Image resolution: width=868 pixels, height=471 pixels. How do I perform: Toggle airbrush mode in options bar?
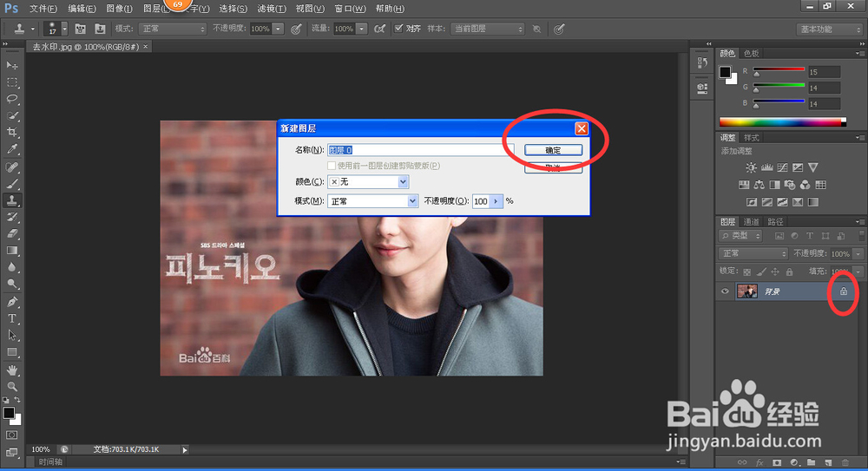379,29
